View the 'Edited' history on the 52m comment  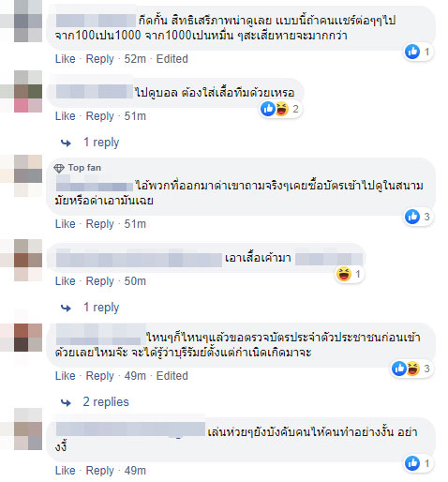click(x=172, y=59)
